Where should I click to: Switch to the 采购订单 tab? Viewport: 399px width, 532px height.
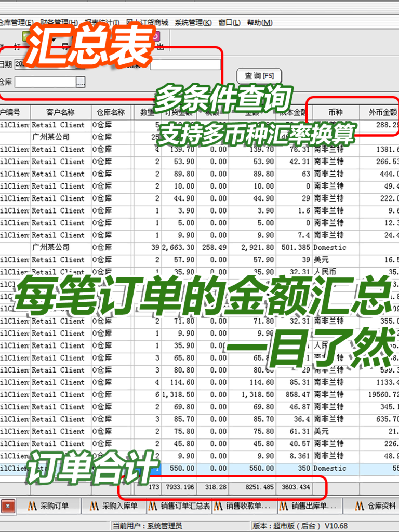pos(48,506)
